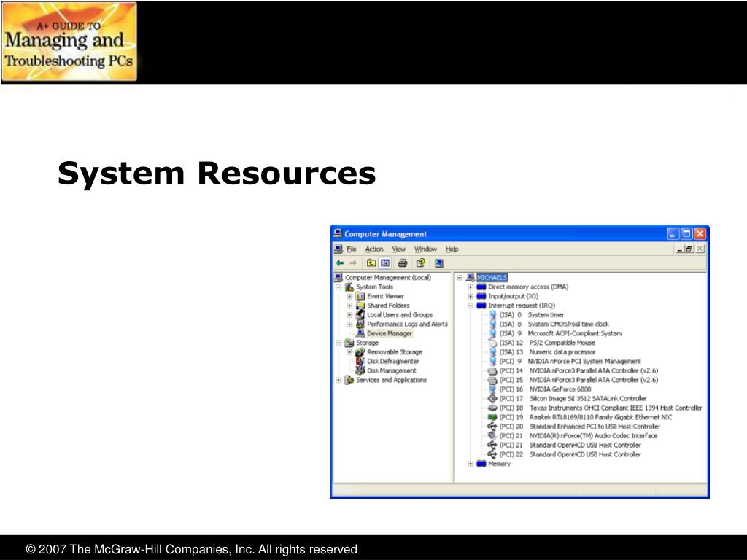The width and height of the screenshot is (747, 560).
Task: Collapse the Interrupt request (IRQ) node
Action: pos(471,306)
